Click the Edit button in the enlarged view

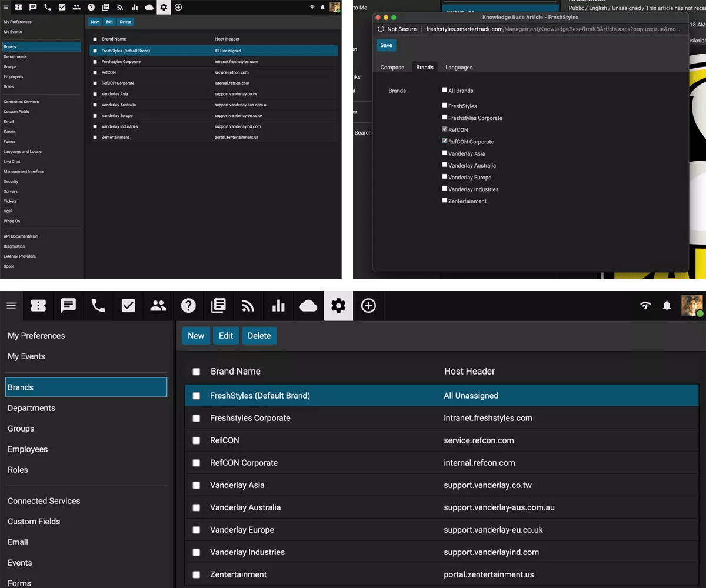tap(226, 336)
